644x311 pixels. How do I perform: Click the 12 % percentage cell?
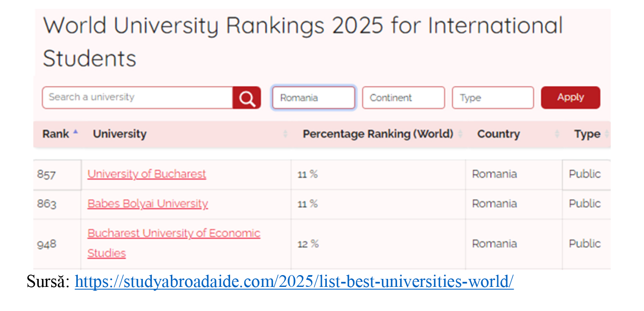coord(378,244)
